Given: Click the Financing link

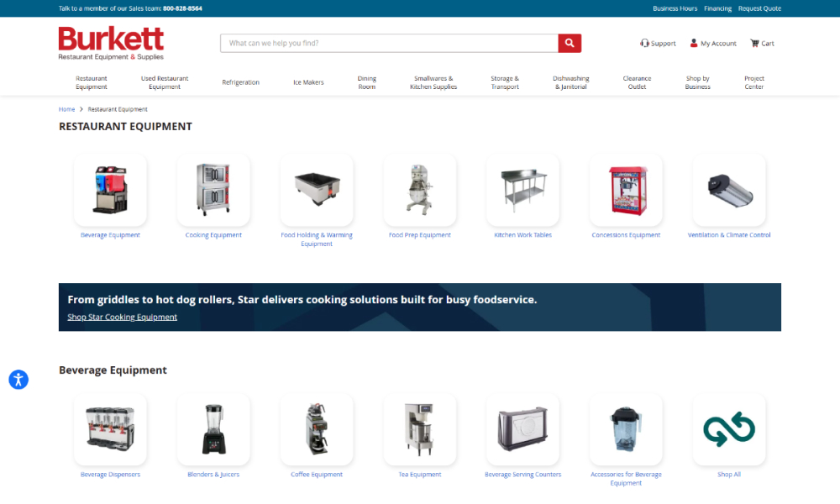Looking at the screenshot, I should coord(718,8).
